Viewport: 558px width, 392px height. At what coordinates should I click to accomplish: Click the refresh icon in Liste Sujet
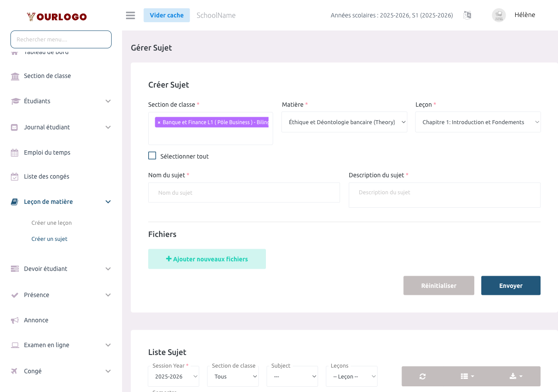coord(422,376)
